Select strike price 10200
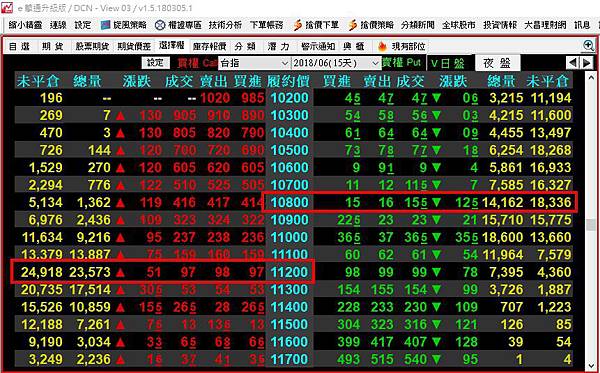Screen dimensions: 600x373 (x=289, y=98)
